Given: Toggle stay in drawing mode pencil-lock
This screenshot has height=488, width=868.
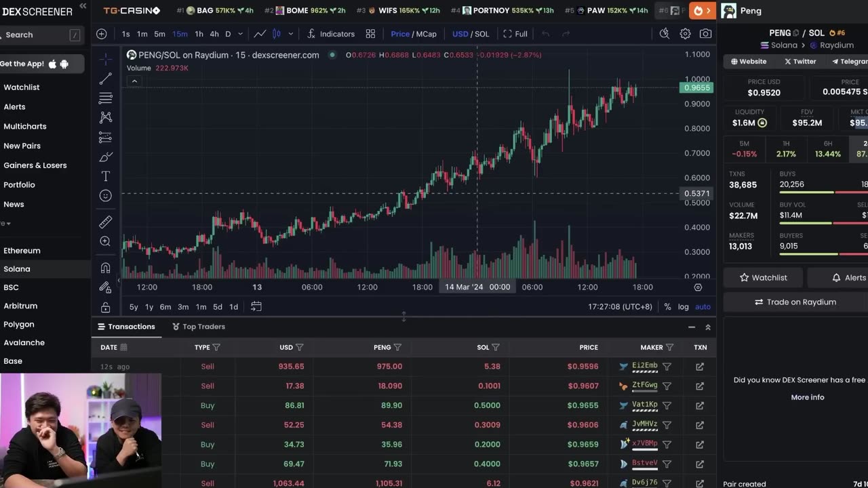Looking at the screenshot, I should pos(105,287).
